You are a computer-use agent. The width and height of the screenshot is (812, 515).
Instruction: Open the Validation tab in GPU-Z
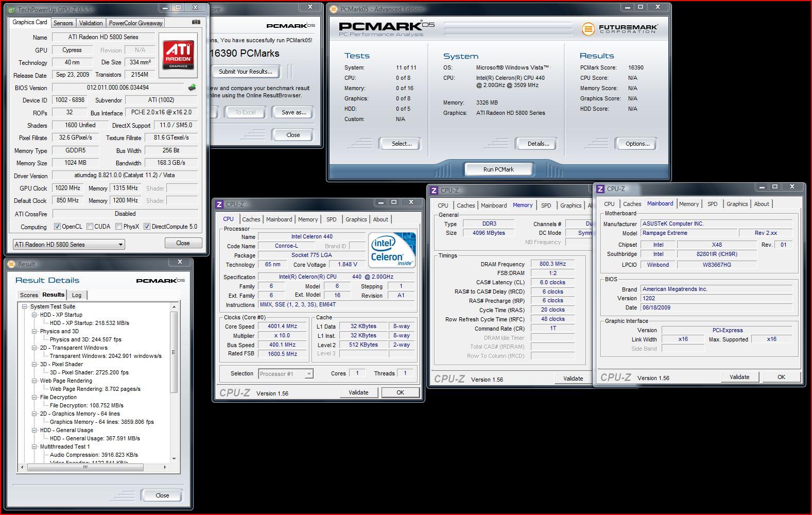pos(91,23)
